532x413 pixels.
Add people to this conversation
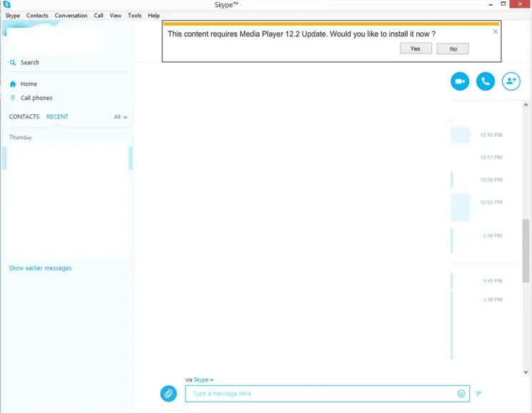pyautogui.click(x=511, y=81)
